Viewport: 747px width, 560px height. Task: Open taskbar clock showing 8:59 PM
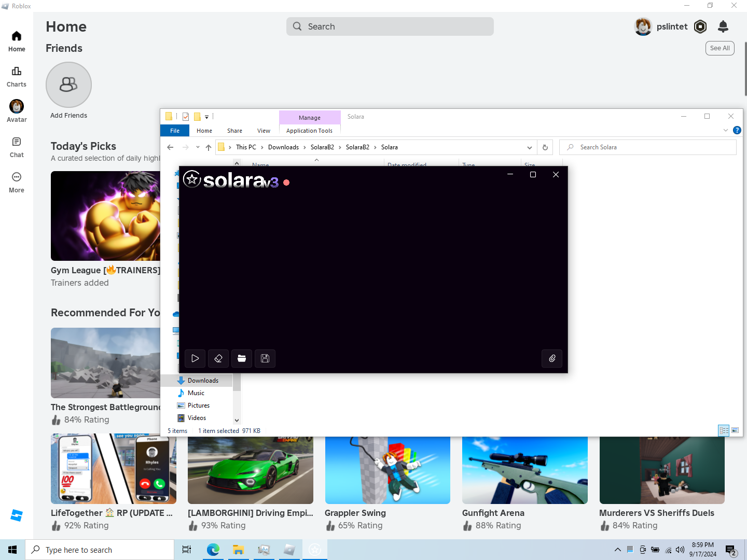point(703,550)
